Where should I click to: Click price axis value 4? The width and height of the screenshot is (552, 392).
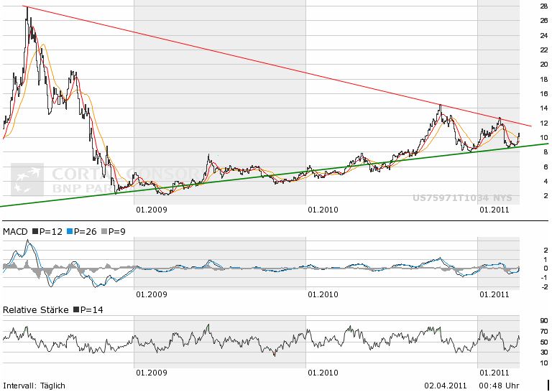click(546, 182)
